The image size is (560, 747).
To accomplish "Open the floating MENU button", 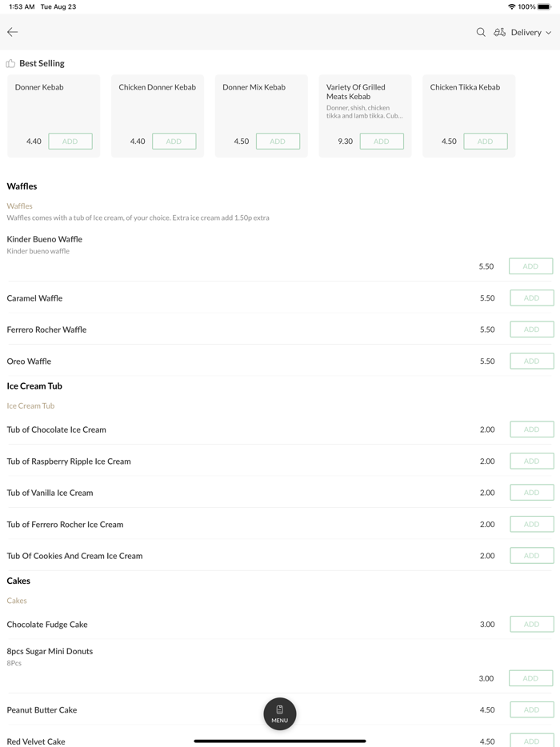I will click(280, 713).
